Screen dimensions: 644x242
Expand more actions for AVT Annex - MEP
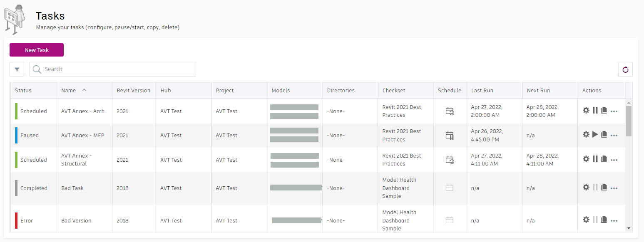(614, 136)
